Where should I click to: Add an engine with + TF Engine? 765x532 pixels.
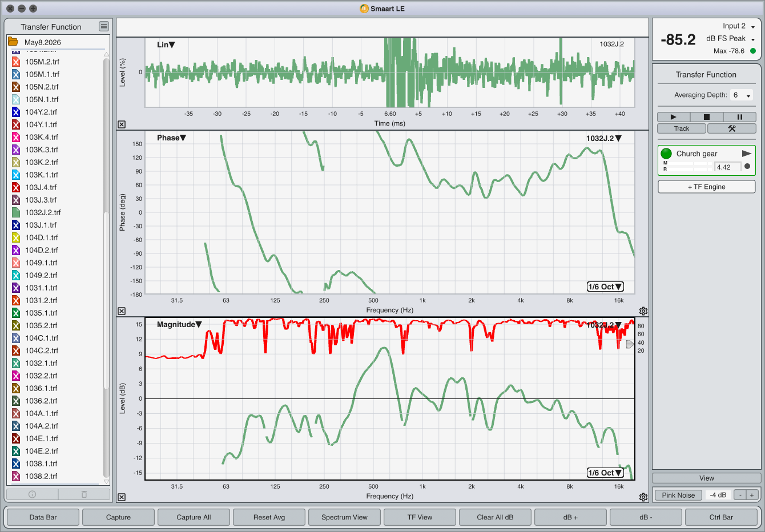point(707,187)
